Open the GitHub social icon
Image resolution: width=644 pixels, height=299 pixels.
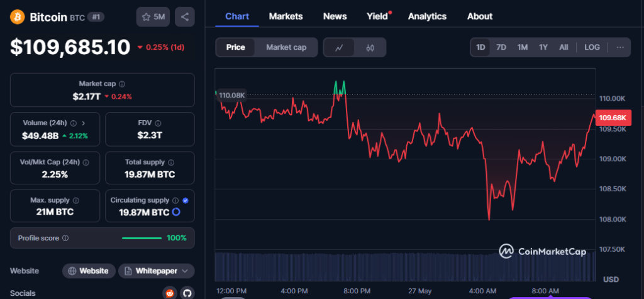(187, 293)
